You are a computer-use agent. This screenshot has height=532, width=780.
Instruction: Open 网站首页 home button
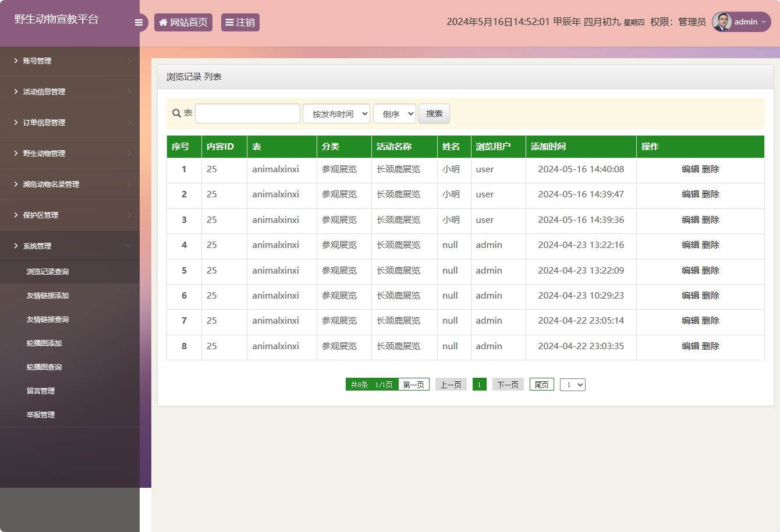click(183, 23)
